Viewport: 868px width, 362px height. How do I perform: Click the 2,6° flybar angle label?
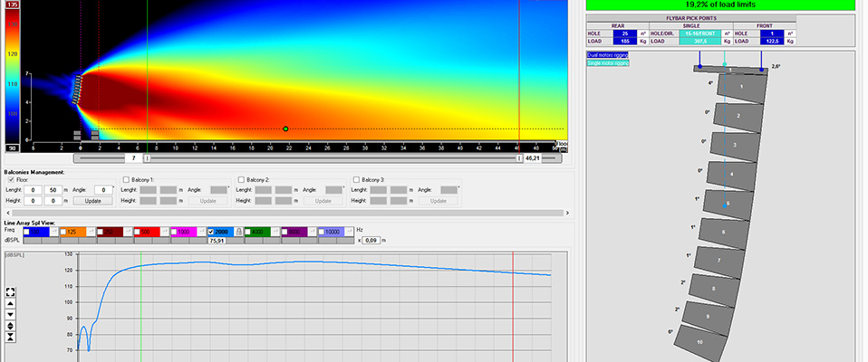coord(776,66)
